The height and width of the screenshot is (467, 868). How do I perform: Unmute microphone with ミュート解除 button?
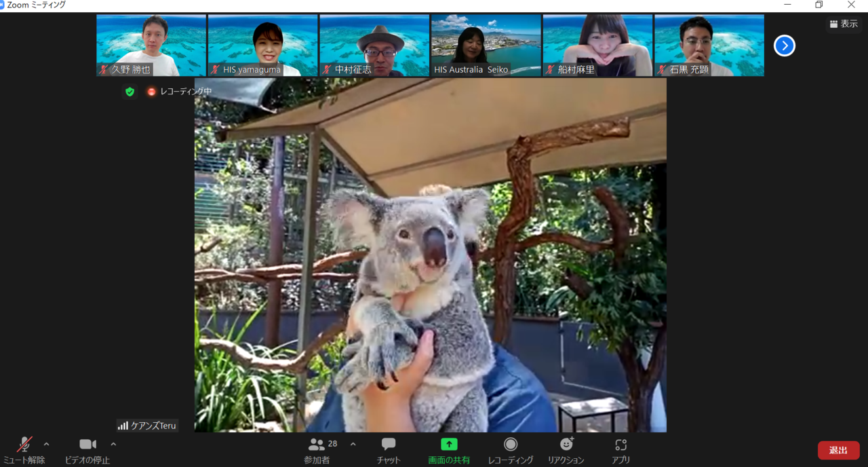pyautogui.click(x=24, y=450)
